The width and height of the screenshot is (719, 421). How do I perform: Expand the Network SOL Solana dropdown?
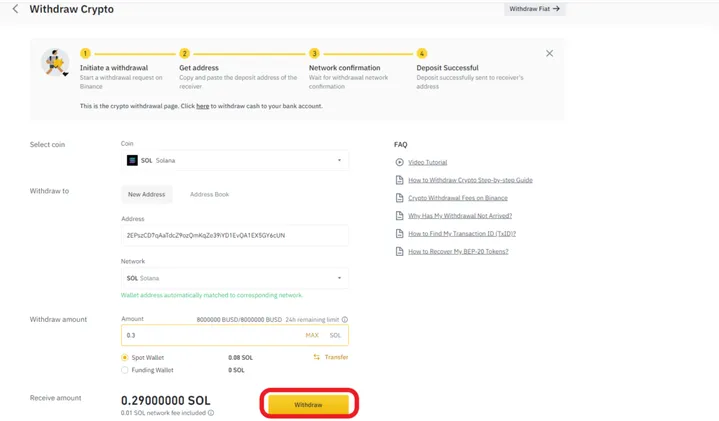point(235,278)
